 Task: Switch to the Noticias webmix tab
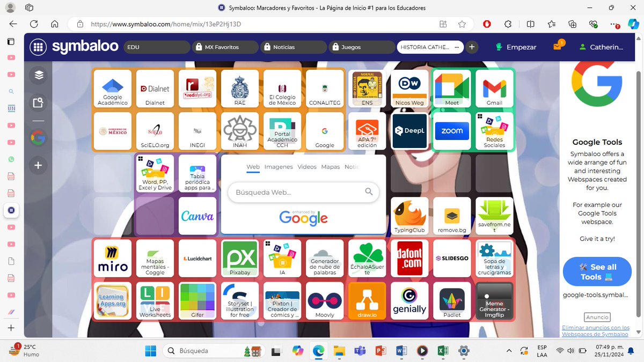pos(294,47)
